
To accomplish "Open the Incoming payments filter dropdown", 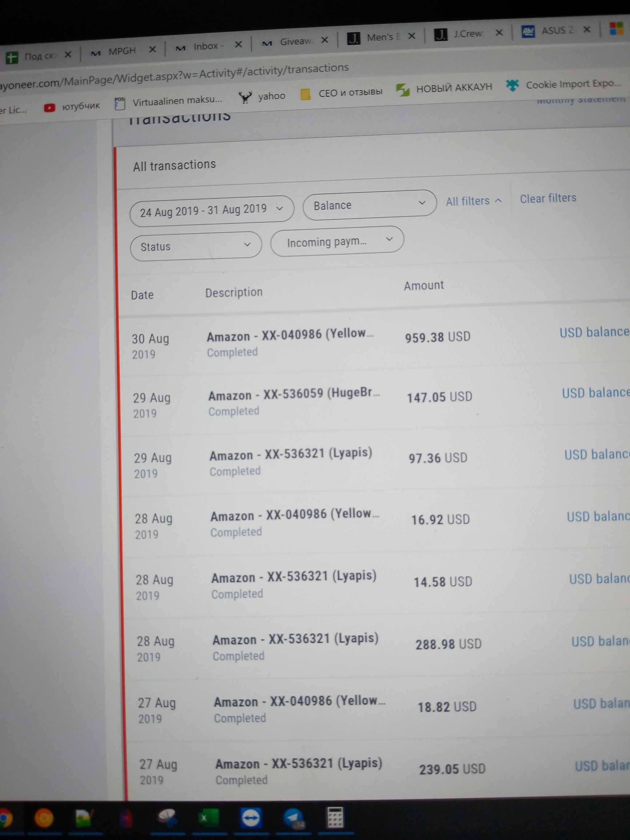I will point(337,241).
